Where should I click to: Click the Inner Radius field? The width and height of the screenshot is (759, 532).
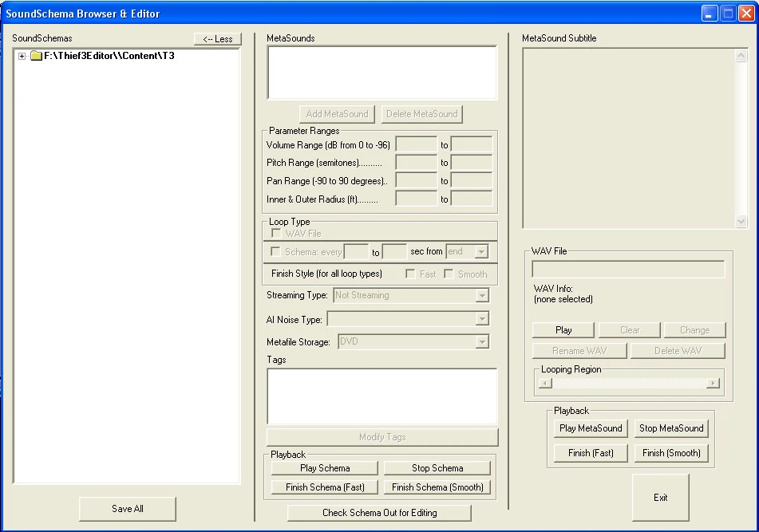click(417, 199)
